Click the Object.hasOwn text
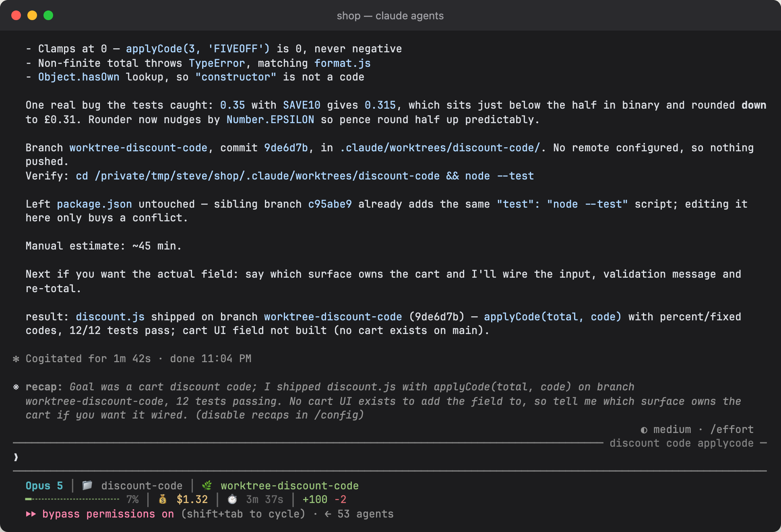781x532 pixels. tap(79, 77)
